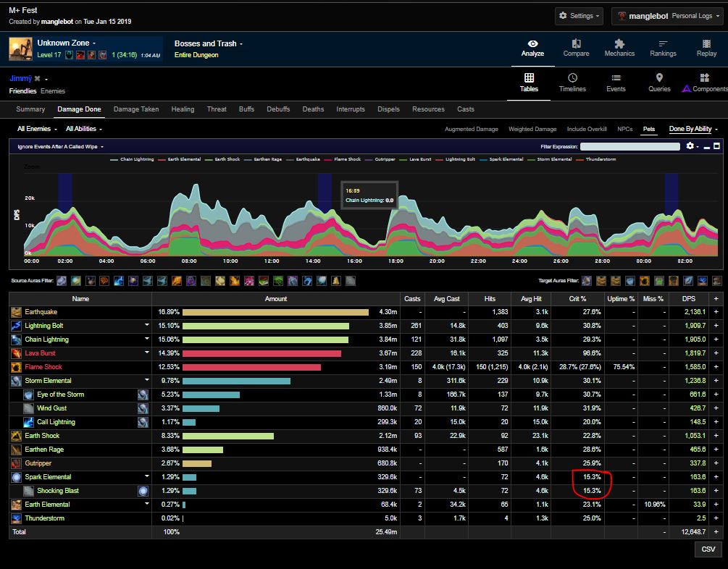Toggle Chain Lightning legend series swatch
The height and width of the screenshot is (569, 728).
pyautogui.click(x=114, y=159)
